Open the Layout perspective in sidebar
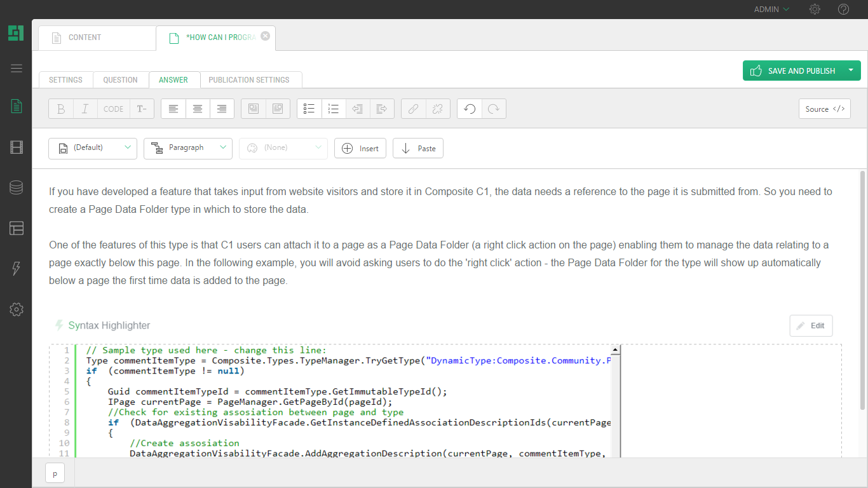This screenshot has height=488, width=868. 17,228
